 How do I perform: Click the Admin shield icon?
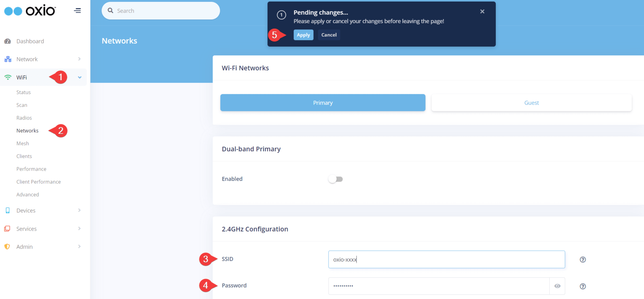tap(7, 247)
